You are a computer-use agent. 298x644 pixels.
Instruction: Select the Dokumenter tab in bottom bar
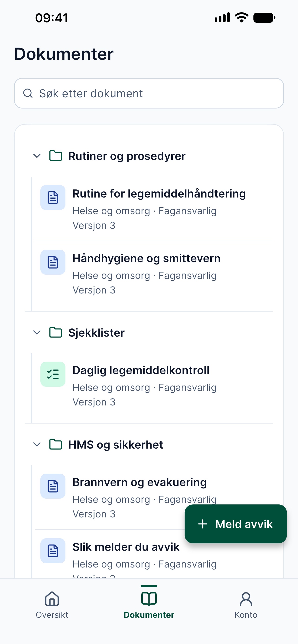click(x=149, y=605)
